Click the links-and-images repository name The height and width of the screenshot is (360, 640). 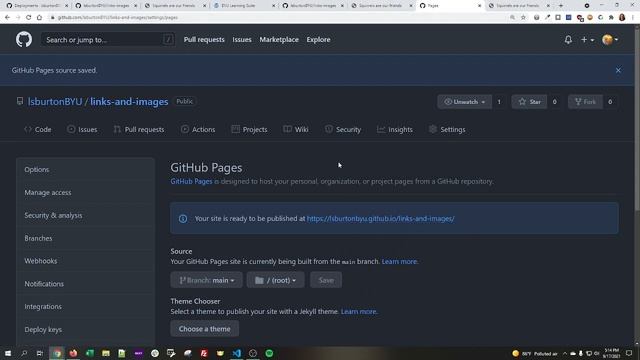(129, 102)
